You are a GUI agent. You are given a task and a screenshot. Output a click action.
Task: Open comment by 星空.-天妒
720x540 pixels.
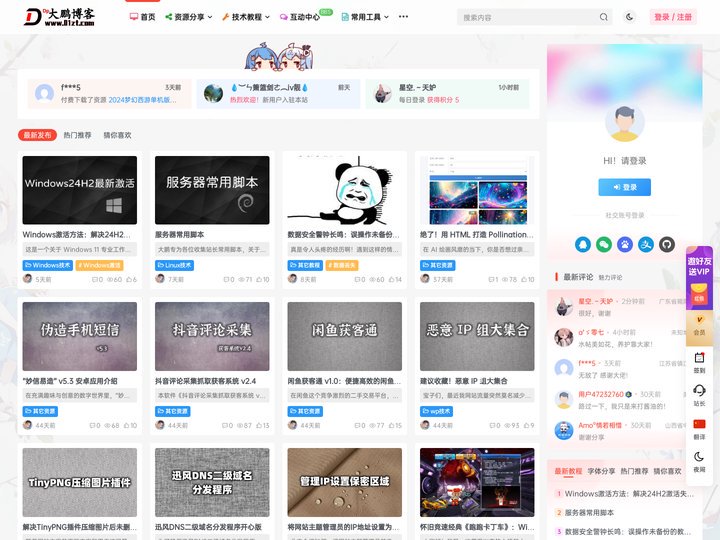(x=619, y=307)
